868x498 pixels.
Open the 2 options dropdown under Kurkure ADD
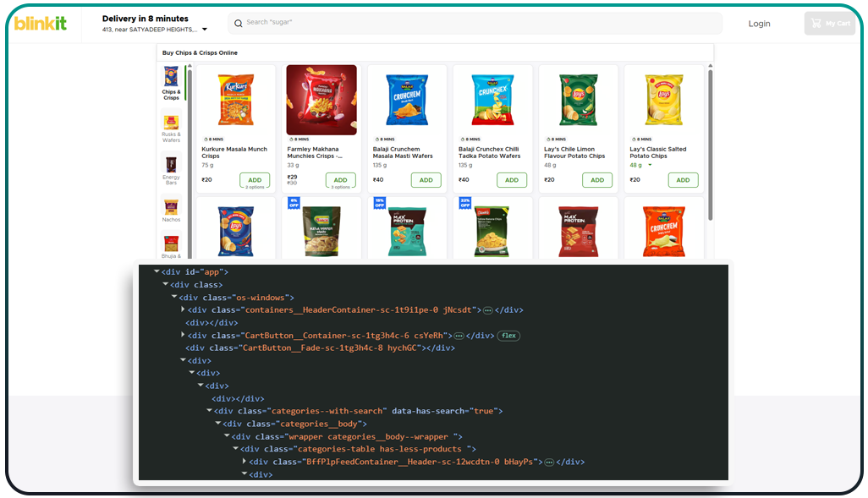click(254, 187)
